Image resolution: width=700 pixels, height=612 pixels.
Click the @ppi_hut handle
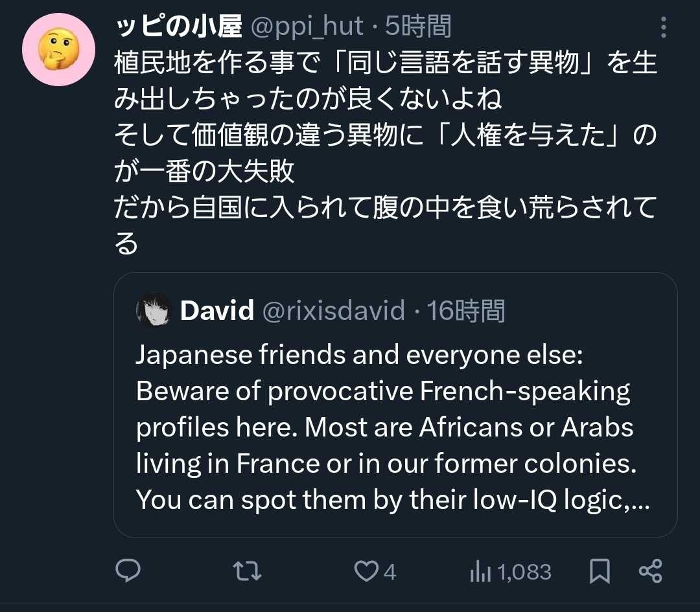pyautogui.click(x=307, y=27)
